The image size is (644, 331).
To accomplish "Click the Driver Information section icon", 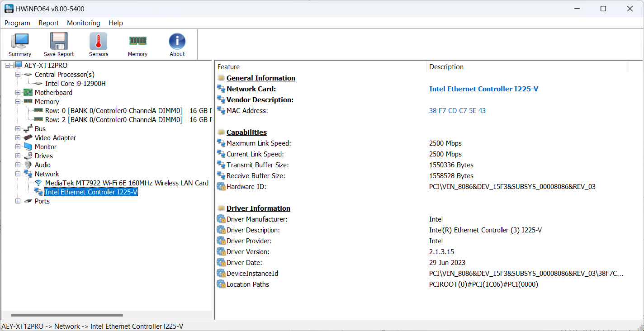I will pos(221,208).
